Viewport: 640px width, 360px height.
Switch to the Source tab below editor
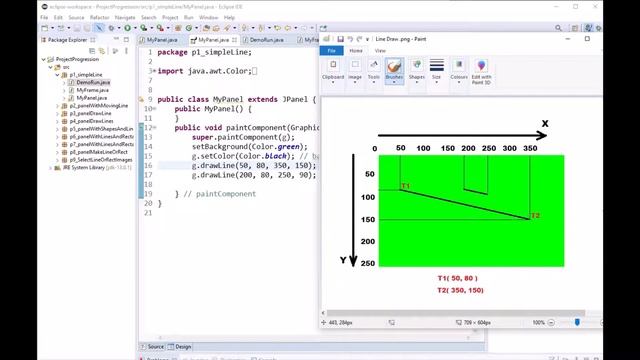coord(152,347)
